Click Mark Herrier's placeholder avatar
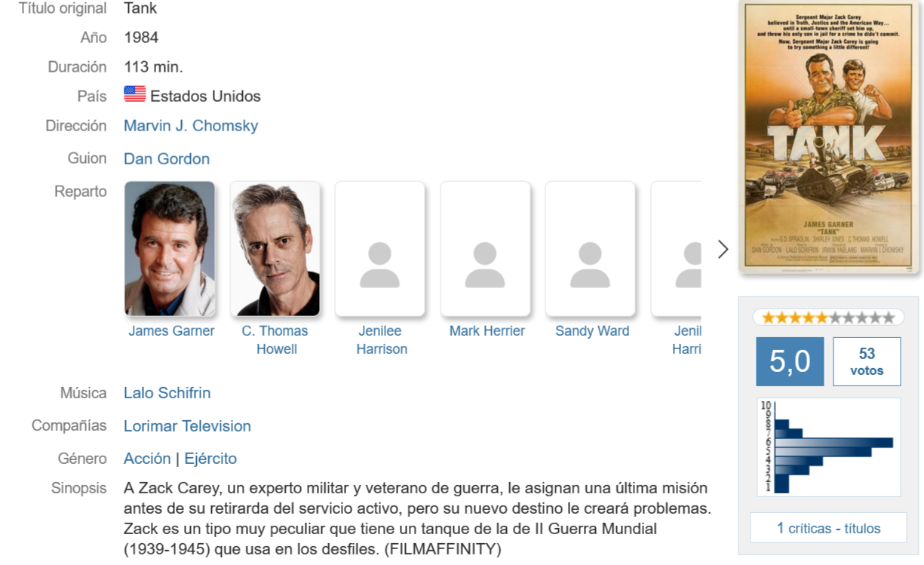This screenshot has height=565, width=924. (485, 248)
